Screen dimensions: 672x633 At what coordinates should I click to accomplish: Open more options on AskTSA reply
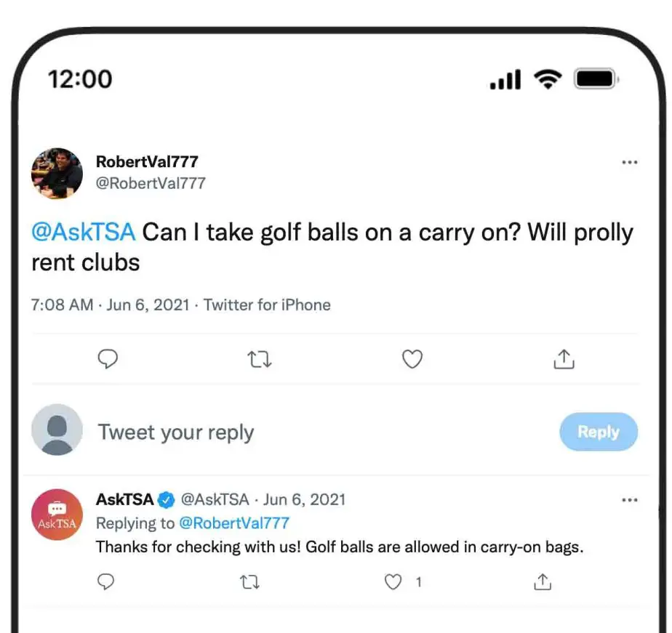(x=630, y=500)
